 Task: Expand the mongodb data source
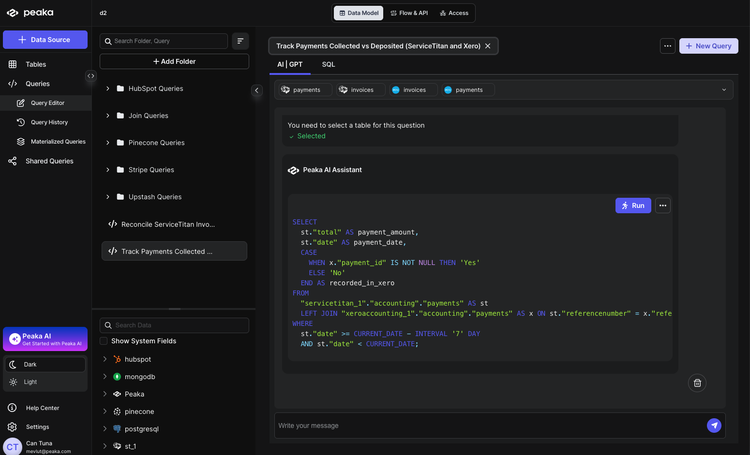105,376
